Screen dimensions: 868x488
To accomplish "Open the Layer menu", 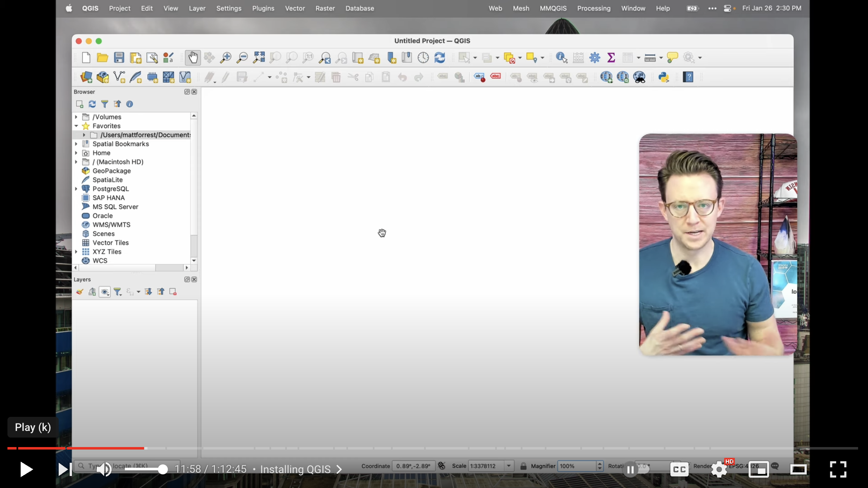I will [x=197, y=8].
